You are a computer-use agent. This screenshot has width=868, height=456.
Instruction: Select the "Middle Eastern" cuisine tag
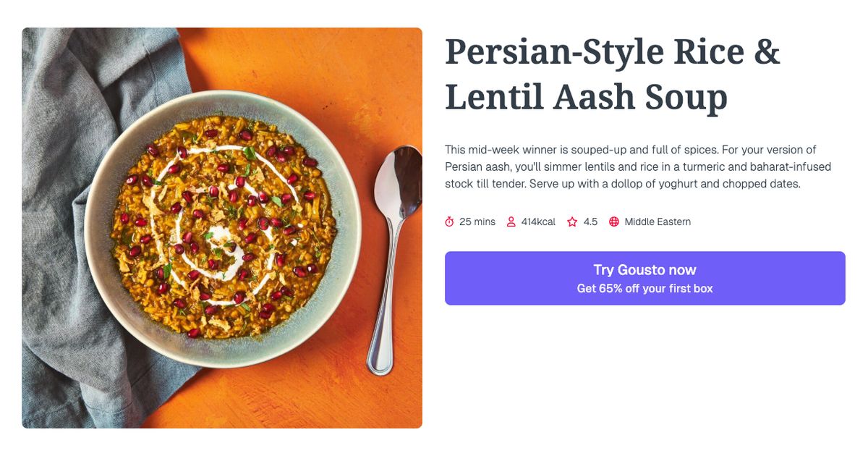(659, 221)
